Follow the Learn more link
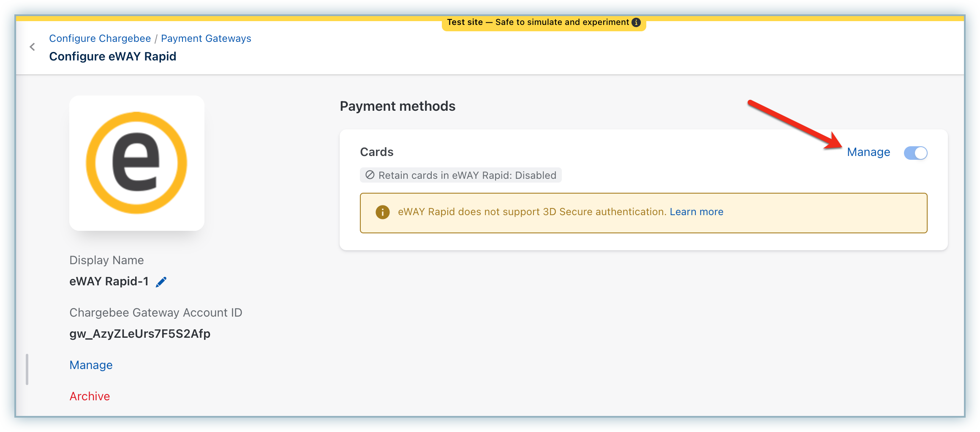The height and width of the screenshot is (432, 980). [x=696, y=212]
